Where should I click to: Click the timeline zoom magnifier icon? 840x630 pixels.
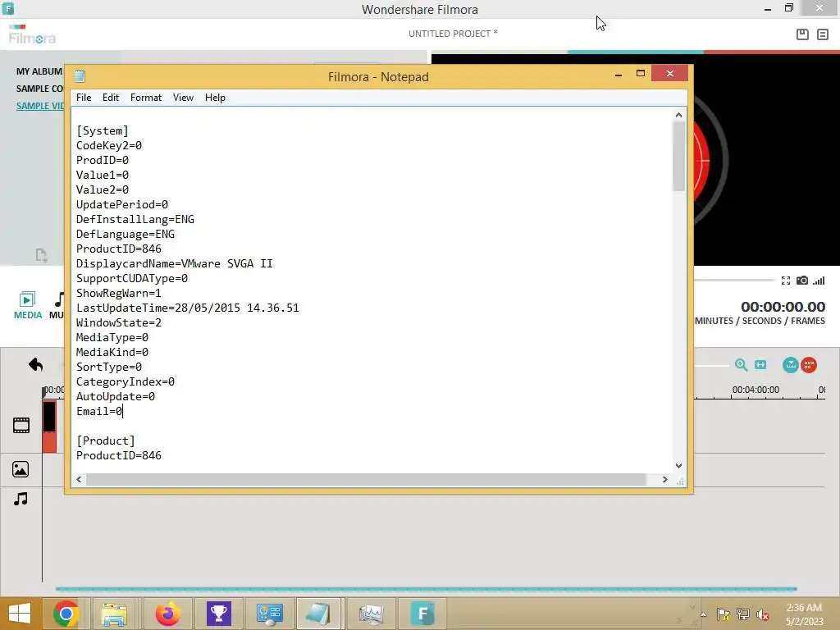(741, 365)
